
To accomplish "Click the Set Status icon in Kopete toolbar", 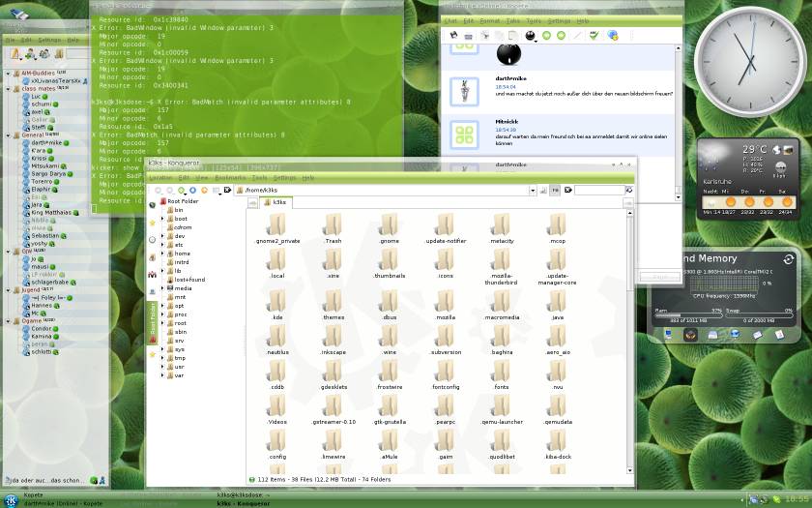I will pyautogui.click(x=15, y=53).
